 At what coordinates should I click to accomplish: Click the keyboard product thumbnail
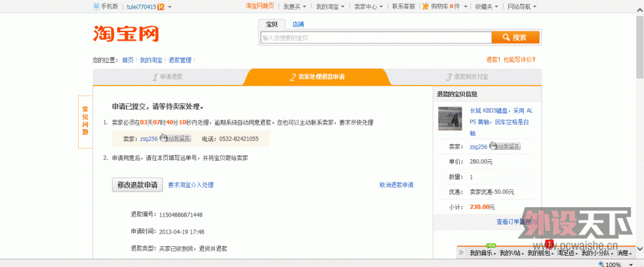click(450, 118)
